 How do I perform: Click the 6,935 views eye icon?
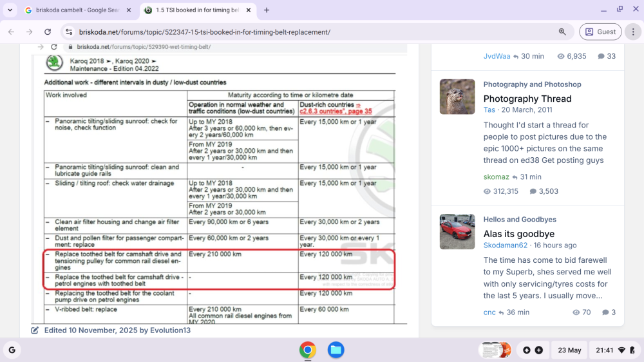point(561,56)
